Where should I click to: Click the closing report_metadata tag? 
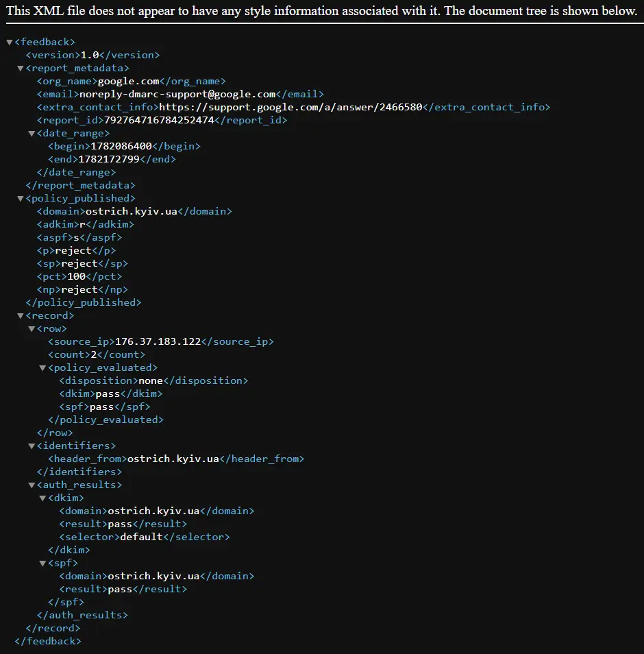[x=80, y=185]
